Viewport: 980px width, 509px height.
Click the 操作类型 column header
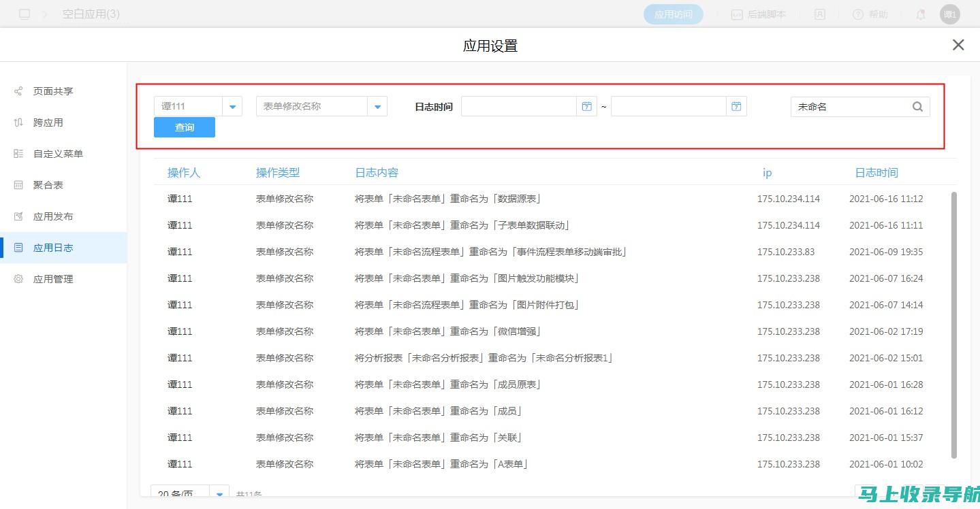[x=278, y=173]
